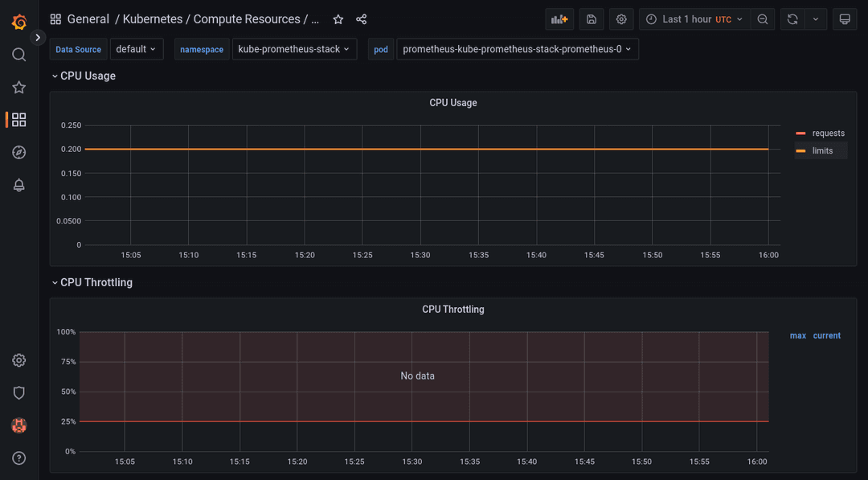The height and width of the screenshot is (480, 868).
Task: Collapse the CPU Usage row
Action: [84, 76]
